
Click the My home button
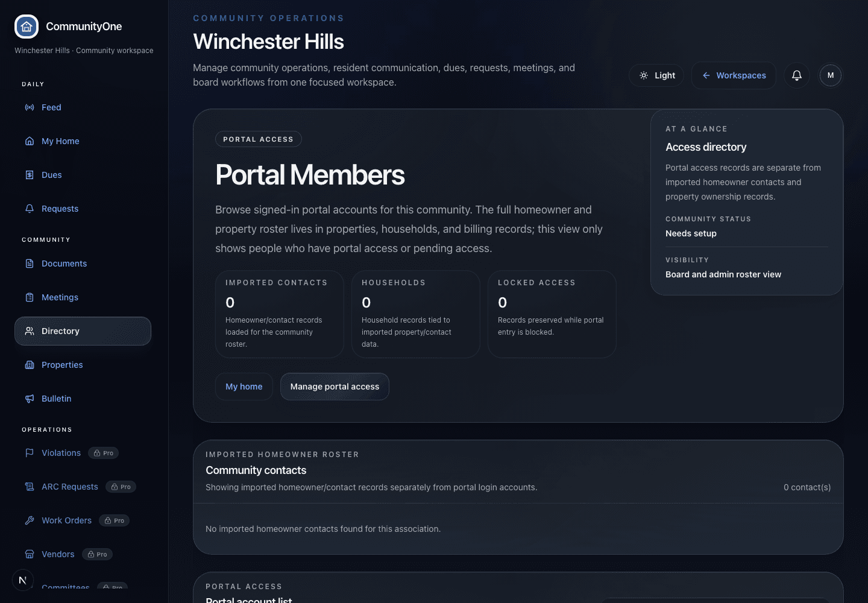click(x=244, y=387)
